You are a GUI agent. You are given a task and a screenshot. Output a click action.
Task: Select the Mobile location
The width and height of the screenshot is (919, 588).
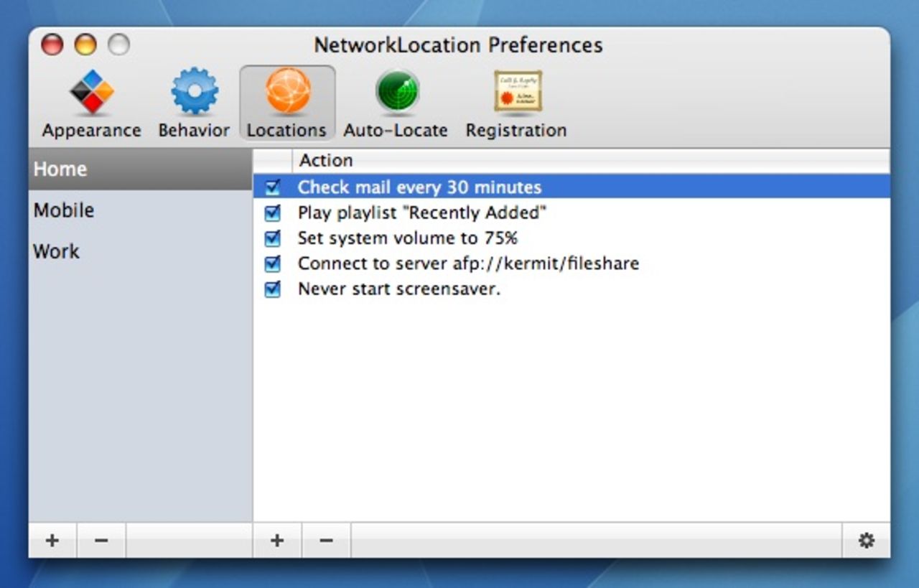pos(62,210)
